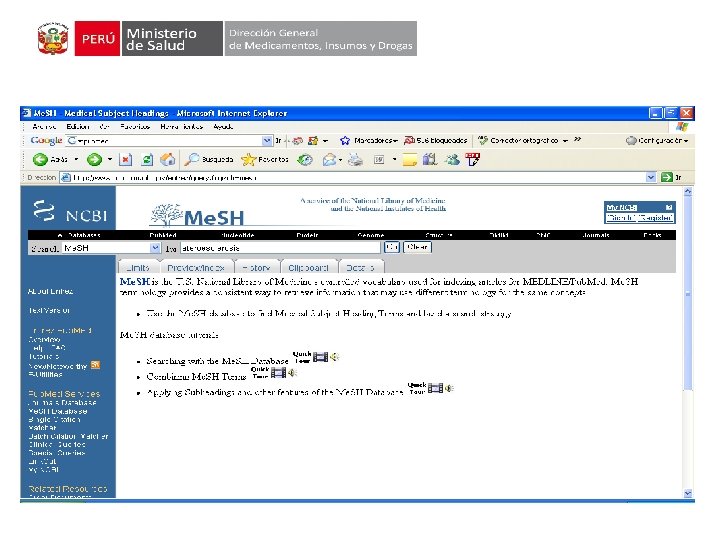
Task: Click PubMed link in black nav bar
Action: tap(163, 235)
